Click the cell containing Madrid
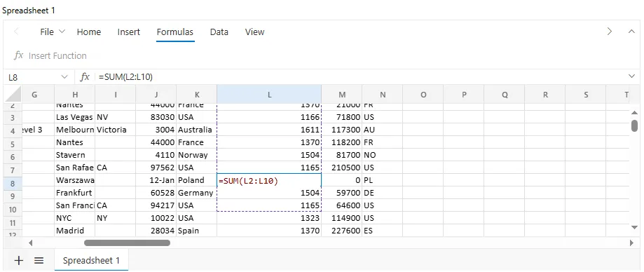Screen dimensions: 644x272 pyautogui.click(x=75, y=231)
